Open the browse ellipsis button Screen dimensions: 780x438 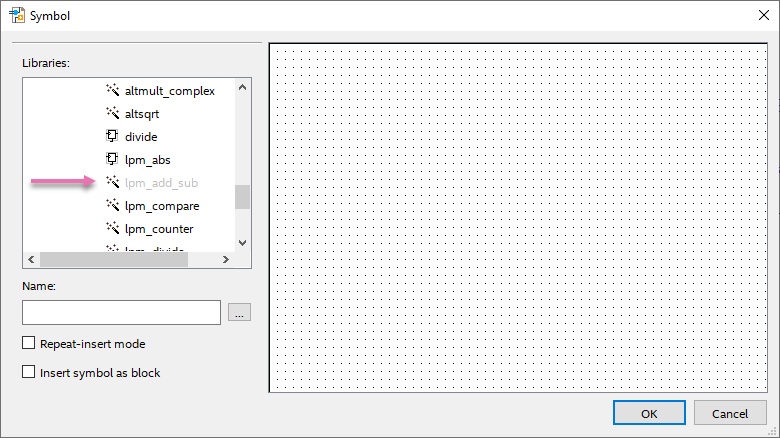coord(239,313)
